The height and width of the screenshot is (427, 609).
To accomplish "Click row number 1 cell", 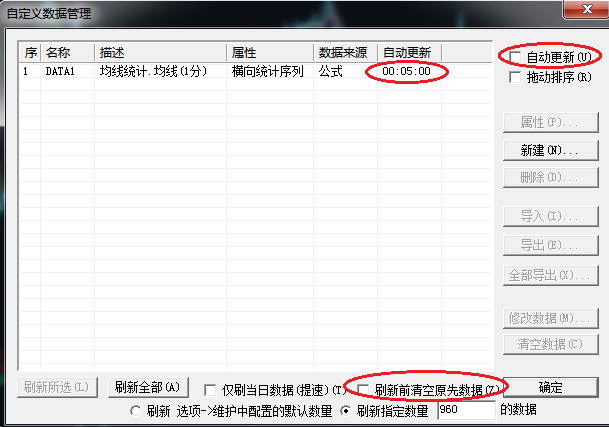I will 26,71.
